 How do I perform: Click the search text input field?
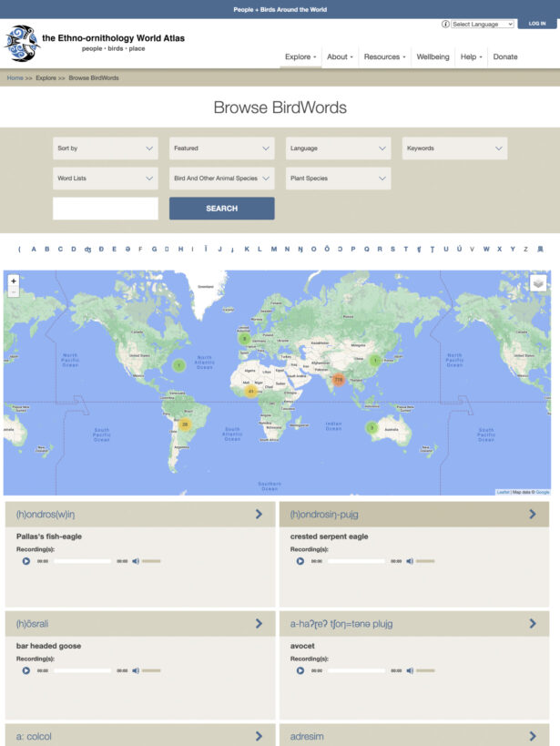105,209
